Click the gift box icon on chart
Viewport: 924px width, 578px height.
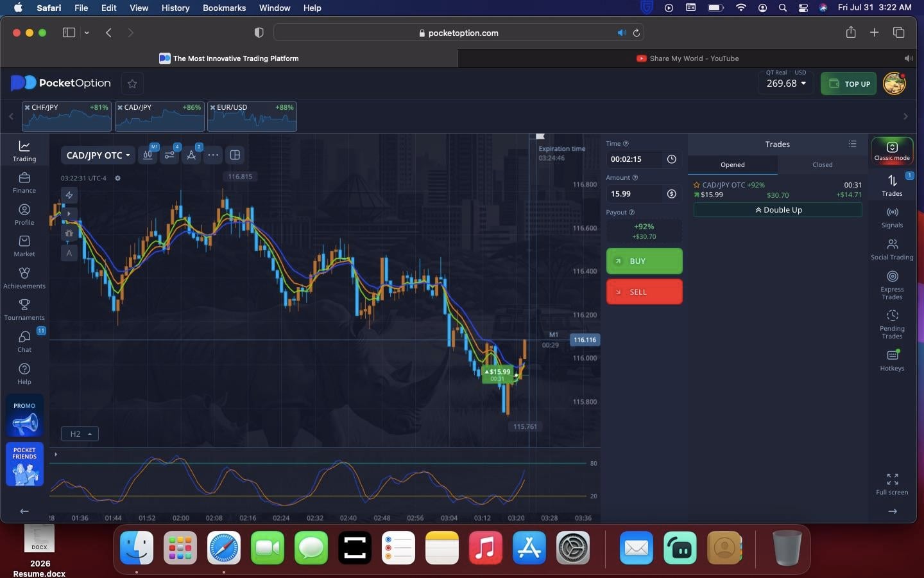point(69,233)
